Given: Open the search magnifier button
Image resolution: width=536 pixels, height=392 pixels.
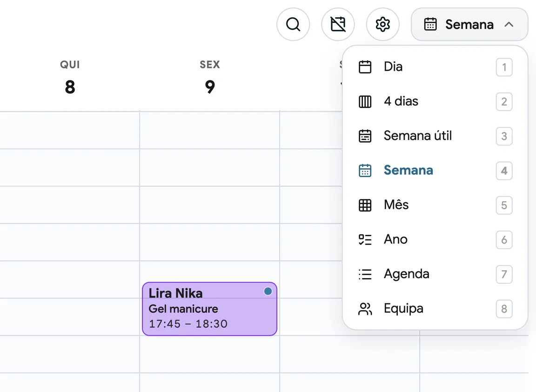Looking at the screenshot, I should coord(293,24).
